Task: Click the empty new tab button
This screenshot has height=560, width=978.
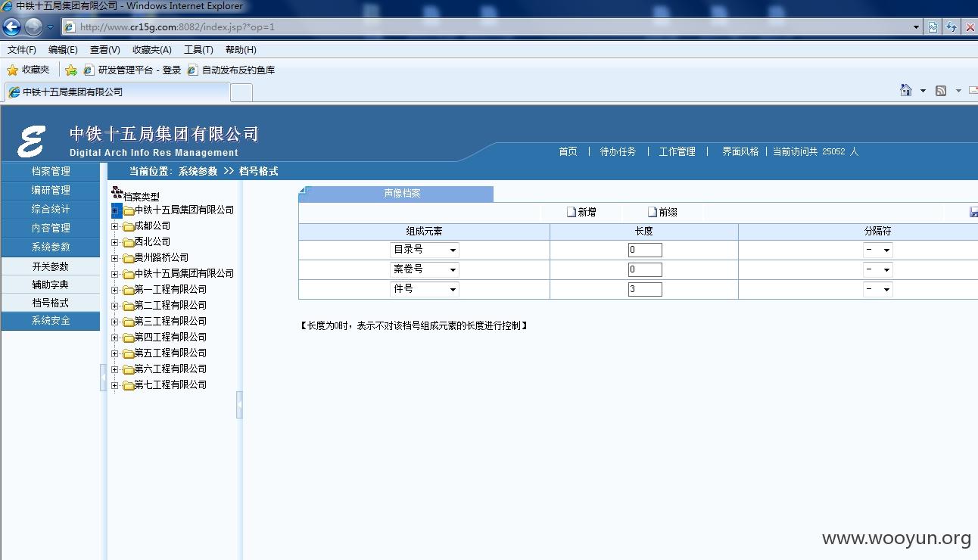Action: pos(241,92)
